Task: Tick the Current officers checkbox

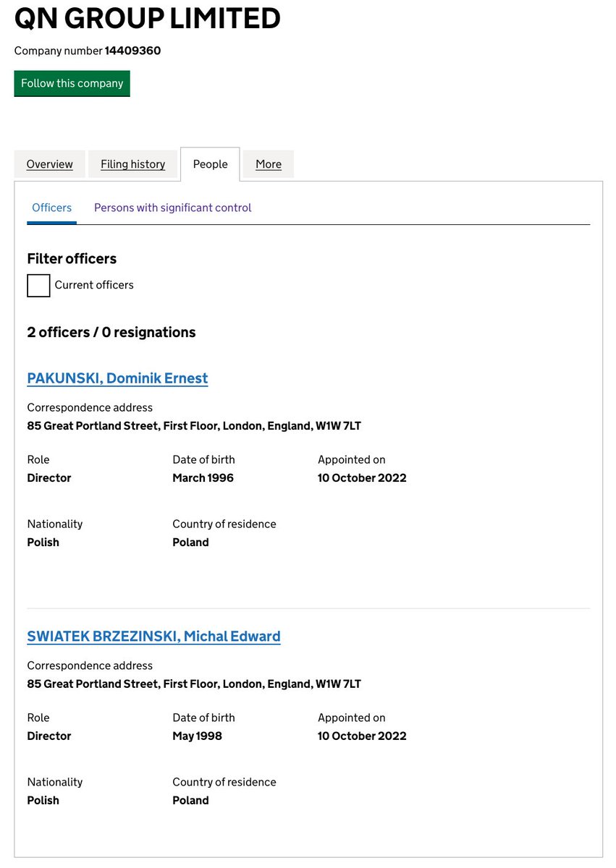Action: pyautogui.click(x=38, y=285)
